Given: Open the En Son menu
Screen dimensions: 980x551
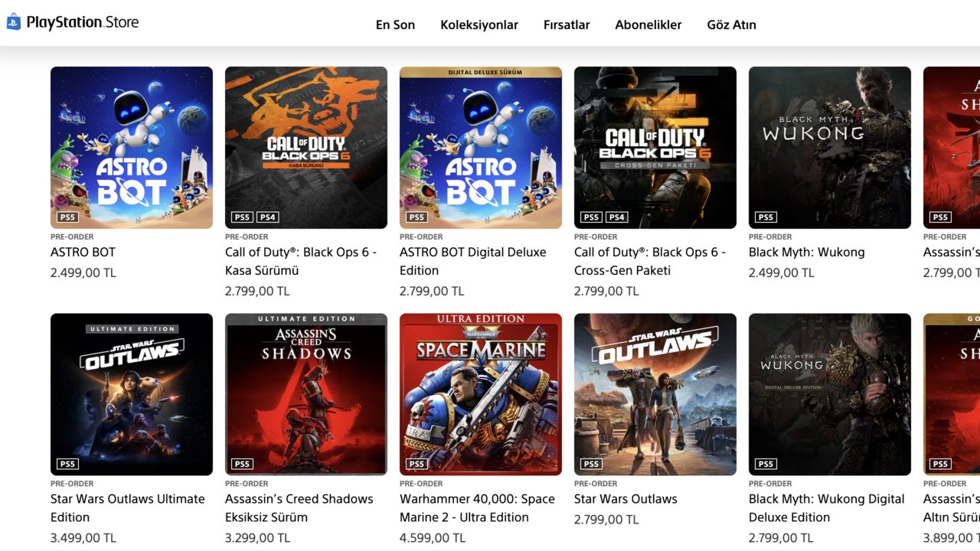Looking at the screenshot, I should (395, 24).
